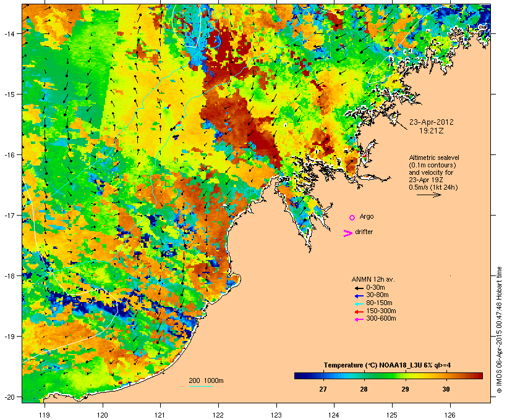Click the 119 longitude axis label

[45, 415]
